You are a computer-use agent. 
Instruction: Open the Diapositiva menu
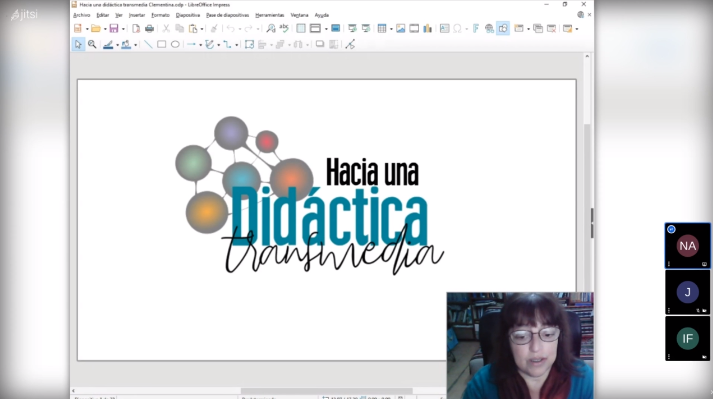(x=188, y=15)
